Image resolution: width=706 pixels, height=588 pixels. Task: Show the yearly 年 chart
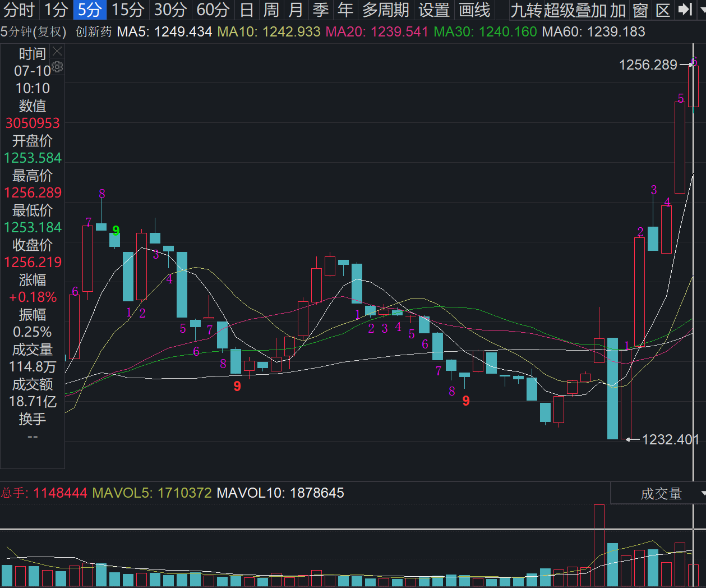tap(345, 10)
